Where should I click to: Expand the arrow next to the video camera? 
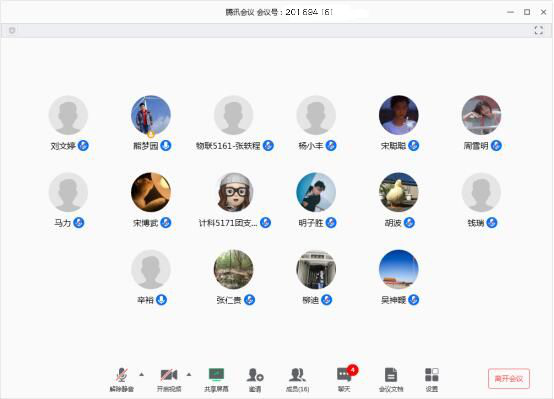coord(189,374)
